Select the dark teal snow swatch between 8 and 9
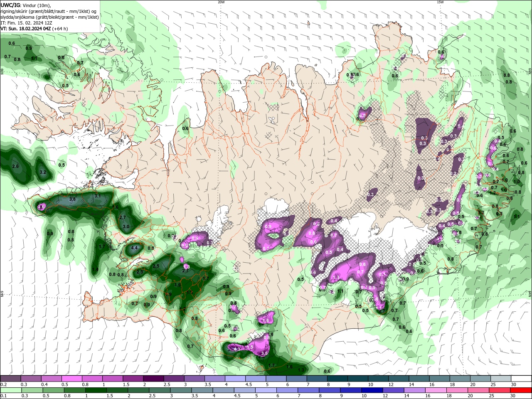The height and width of the screenshot is (399, 532). [x=337, y=378]
